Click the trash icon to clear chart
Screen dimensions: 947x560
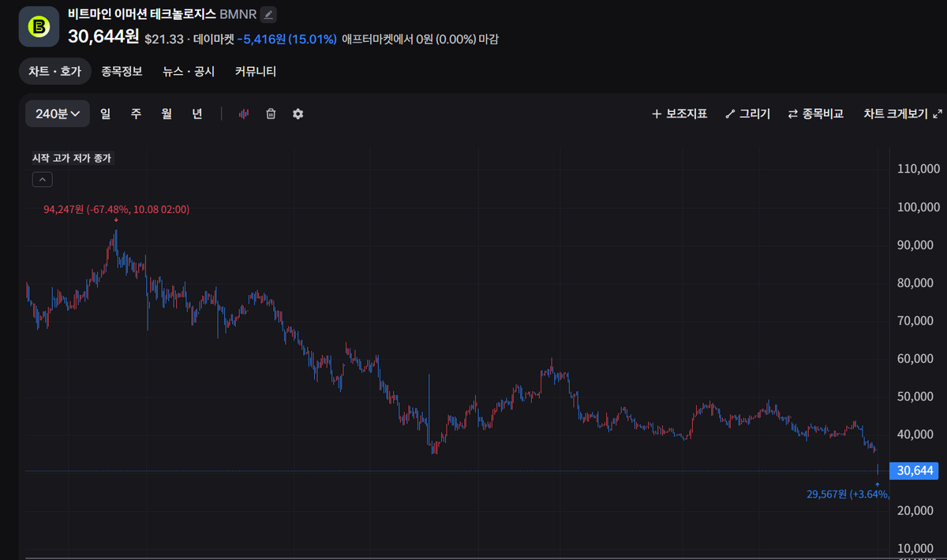point(271,114)
